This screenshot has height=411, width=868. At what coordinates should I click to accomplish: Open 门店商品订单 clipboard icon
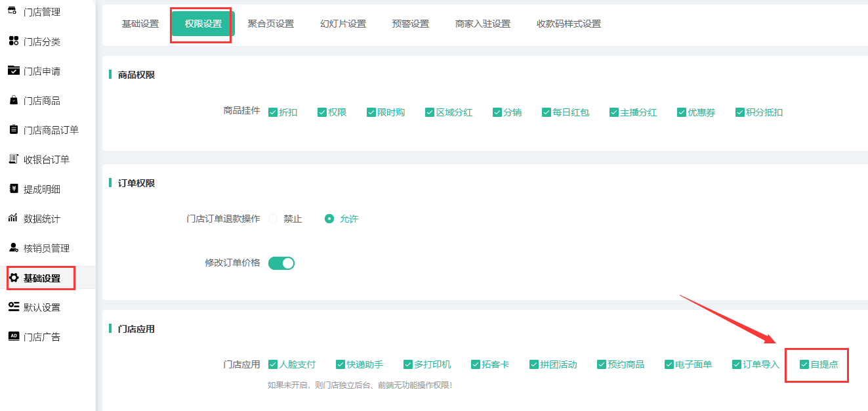coord(13,130)
